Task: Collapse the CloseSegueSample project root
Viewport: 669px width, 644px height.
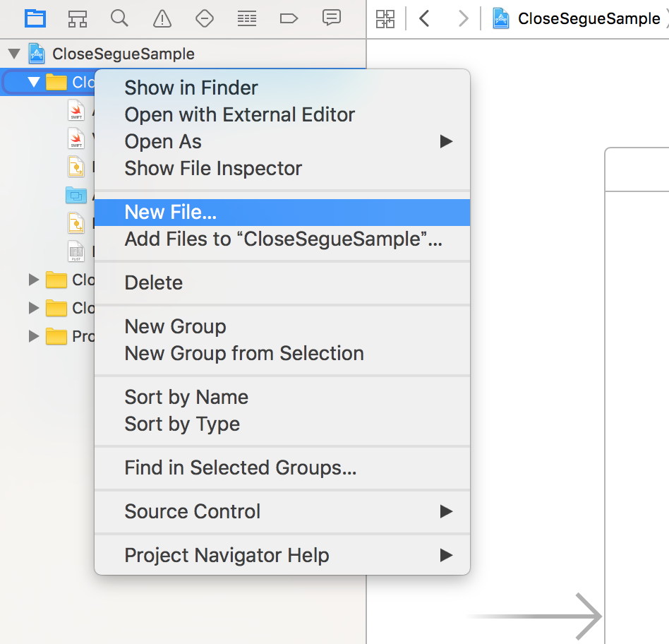Action: coord(14,54)
